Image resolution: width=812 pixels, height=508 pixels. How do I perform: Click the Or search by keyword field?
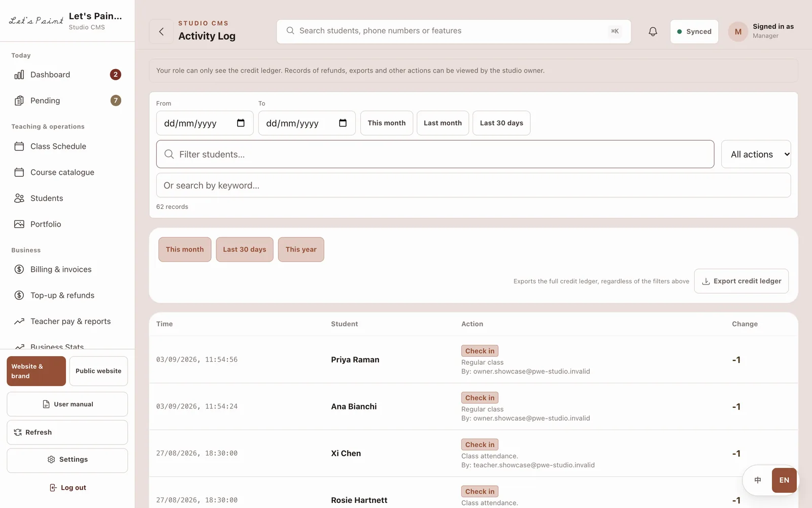click(x=473, y=185)
